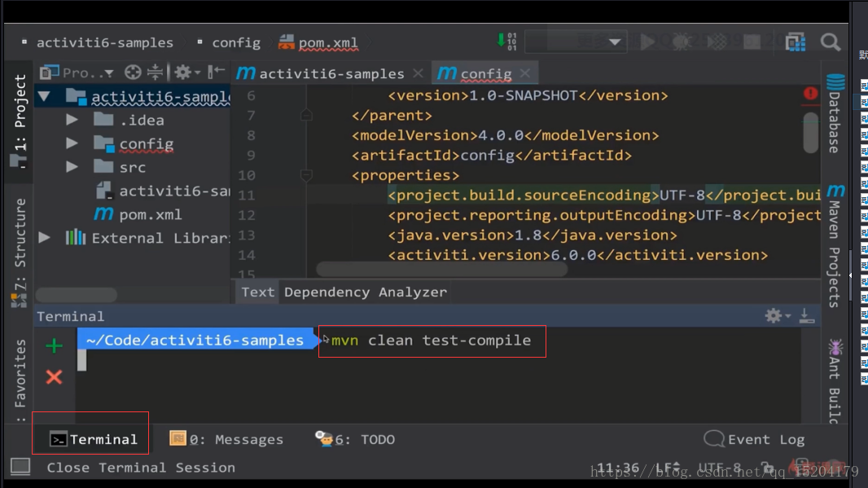The image size is (868, 488).
Task: Click the cursor position 11:36 in status bar
Action: 618,468
